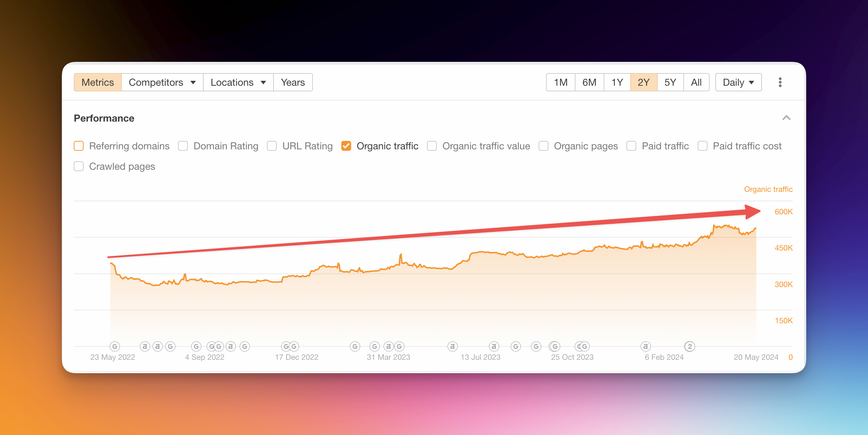Set time range to 1M
The width and height of the screenshot is (868, 435).
[x=561, y=82]
